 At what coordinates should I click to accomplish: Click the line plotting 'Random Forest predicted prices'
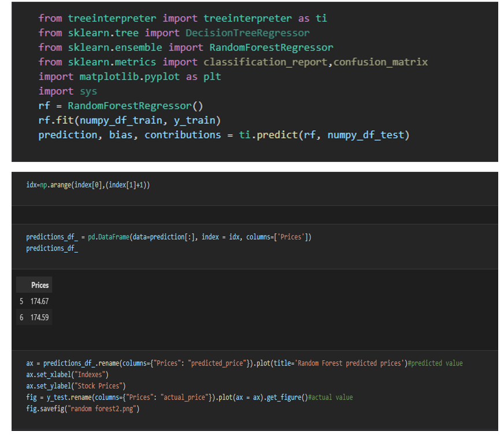[x=244, y=363]
